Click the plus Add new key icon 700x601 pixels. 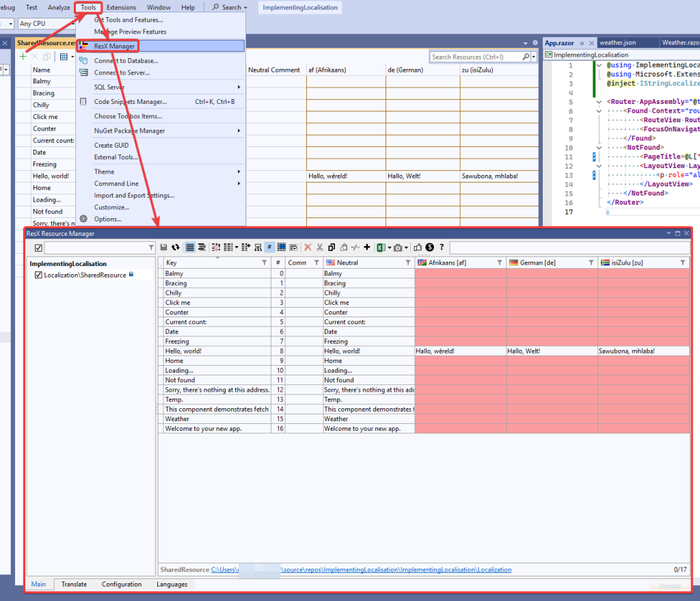point(367,248)
